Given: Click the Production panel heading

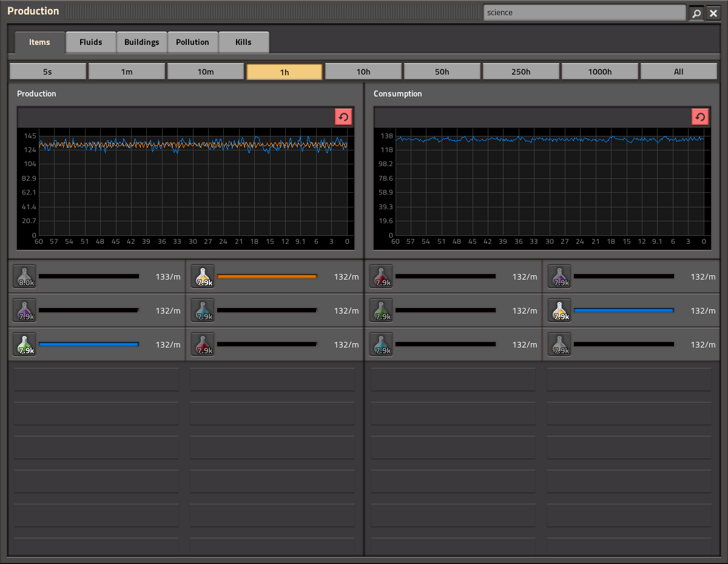Looking at the screenshot, I should pos(36,94).
